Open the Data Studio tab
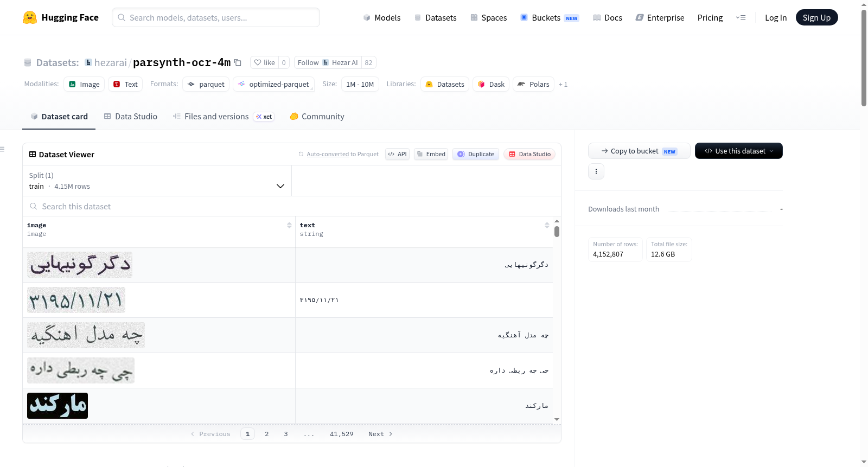 click(x=131, y=116)
